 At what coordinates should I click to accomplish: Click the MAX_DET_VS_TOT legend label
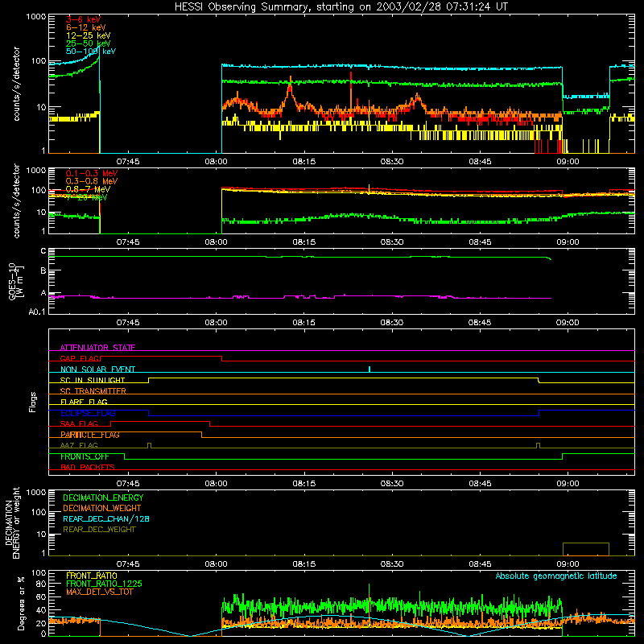click(100, 592)
